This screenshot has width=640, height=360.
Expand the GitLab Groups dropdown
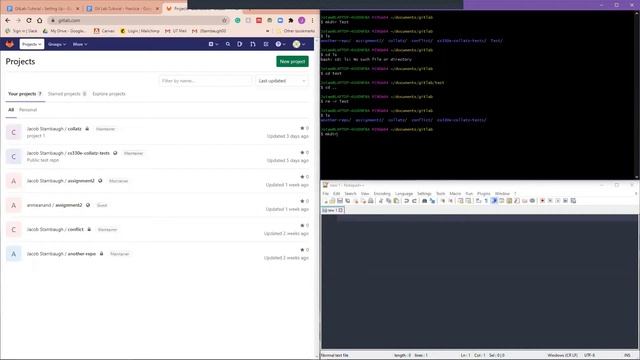click(x=57, y=44)
